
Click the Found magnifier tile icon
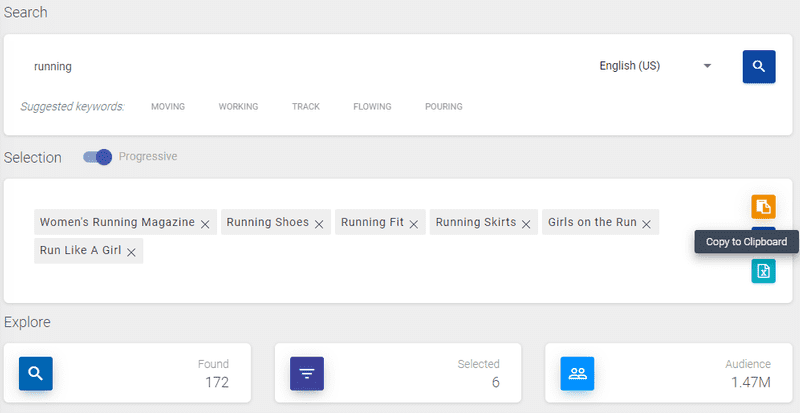tap(36, 374)
